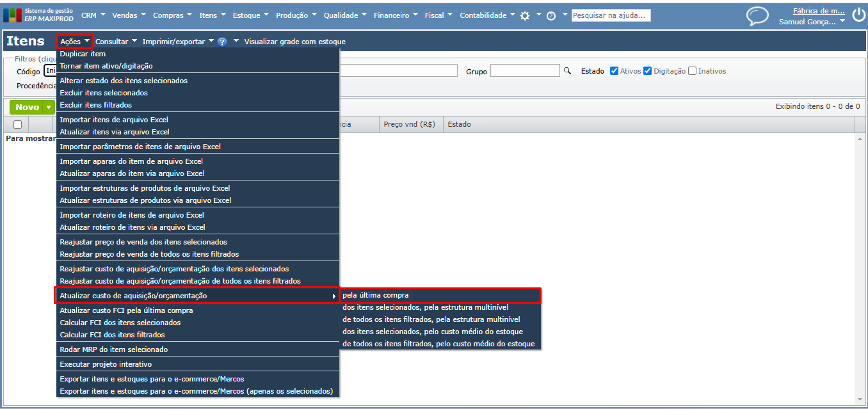This screenshot has height=409, width=868.
Task: Open the Produção dropdown menu
Action: pos(296,15)
